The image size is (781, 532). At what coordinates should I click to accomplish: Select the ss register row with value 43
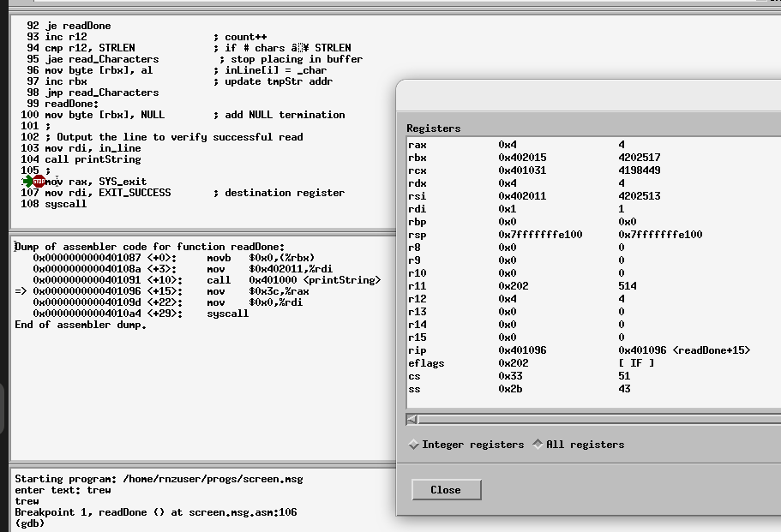coord(594,390)
